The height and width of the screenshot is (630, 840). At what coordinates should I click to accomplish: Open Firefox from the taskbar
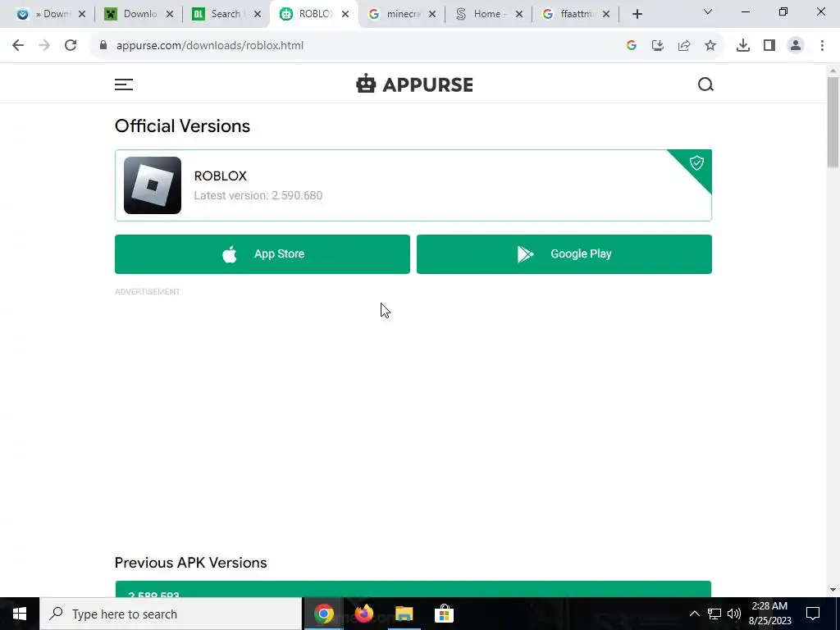(363, 614)
